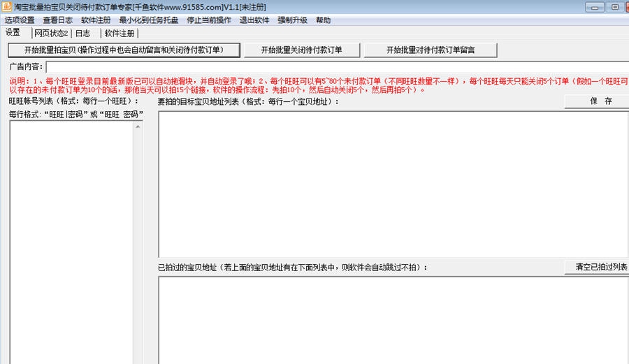Open the 软件注册 menu item
This screenshot has height=364, width=629.
96,20
